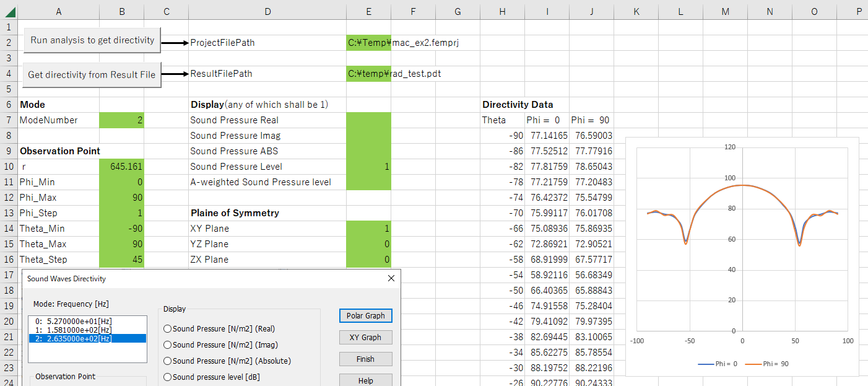Select the Sound Pressure (Absolute) radio option

pos(167,361)
